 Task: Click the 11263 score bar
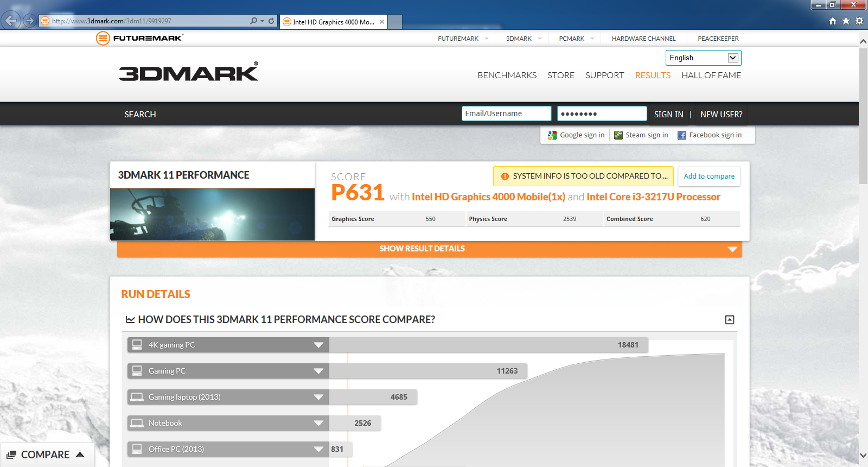click(428, 371)
